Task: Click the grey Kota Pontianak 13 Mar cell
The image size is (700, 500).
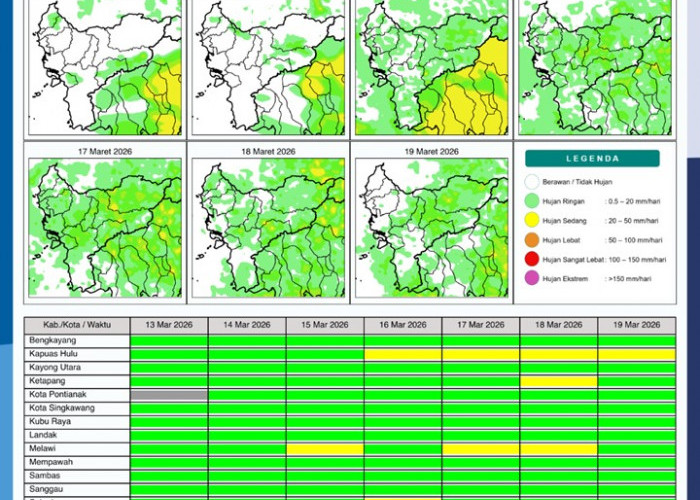Action: pos(169,395)
